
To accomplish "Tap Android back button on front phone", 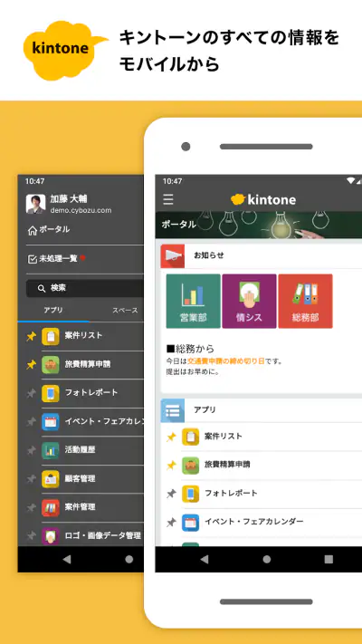I will [x=204, y=559].
